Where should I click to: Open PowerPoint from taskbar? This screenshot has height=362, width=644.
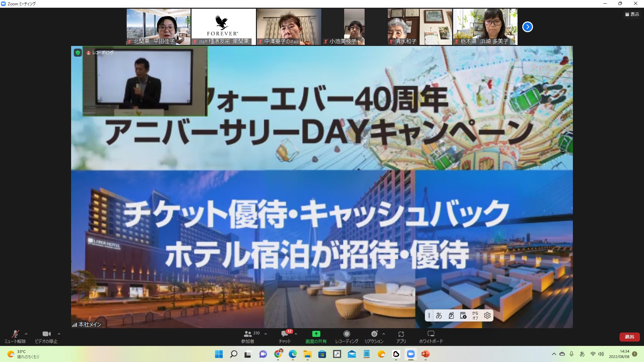426,354
